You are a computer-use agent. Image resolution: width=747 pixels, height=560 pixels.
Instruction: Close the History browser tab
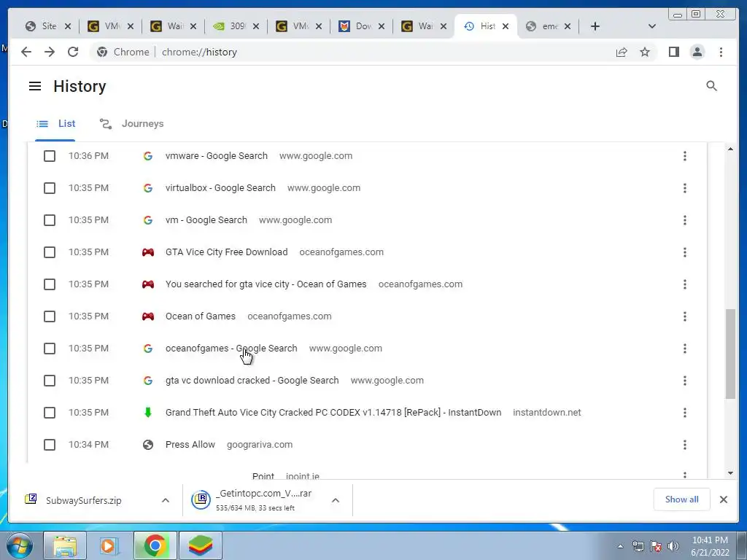[506, 26]
